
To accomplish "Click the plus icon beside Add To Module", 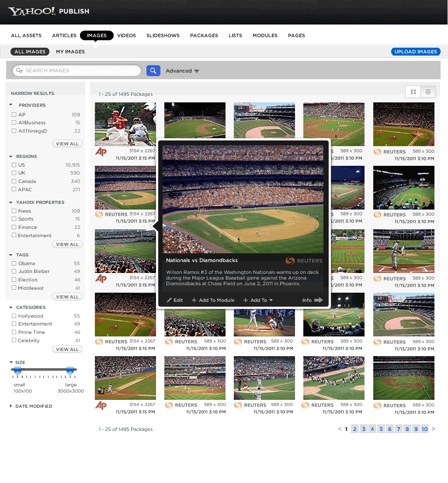I will pyautogui.click(x=194, y=300).
